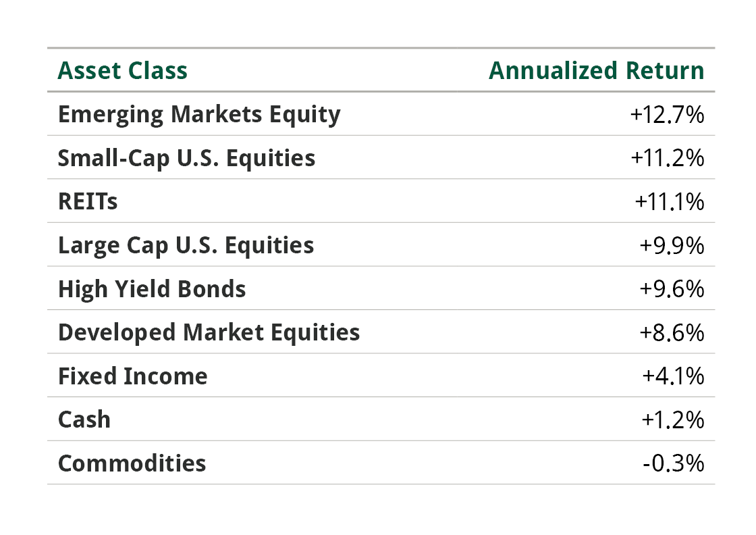
Task: Click the +11.2% return value
Action: pyautogui.click(x=667, y=158)
